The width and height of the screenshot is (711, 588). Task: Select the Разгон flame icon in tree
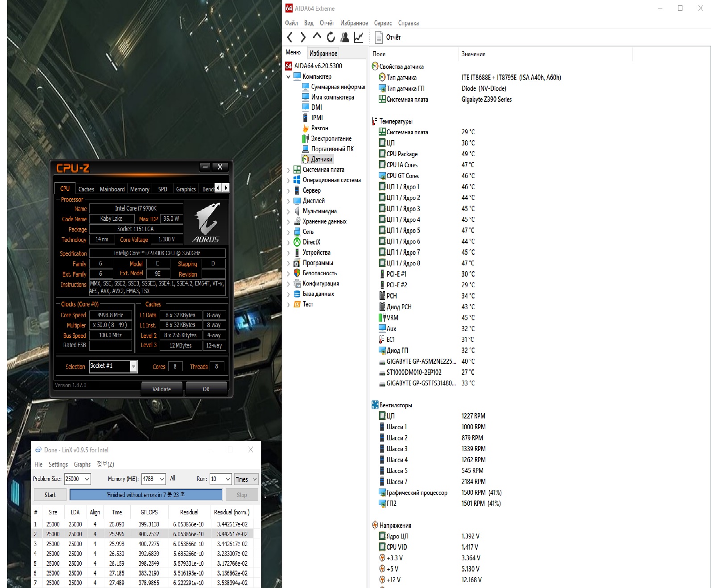click(306, 128)
